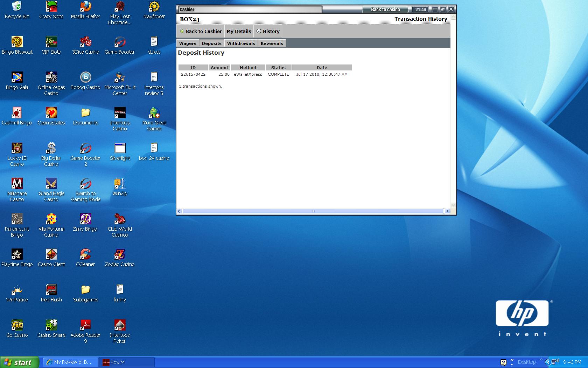This screenshot has width=588, height=368.
Task: Select Villa Fortuna Casino icon
Action: pos(51,225)
